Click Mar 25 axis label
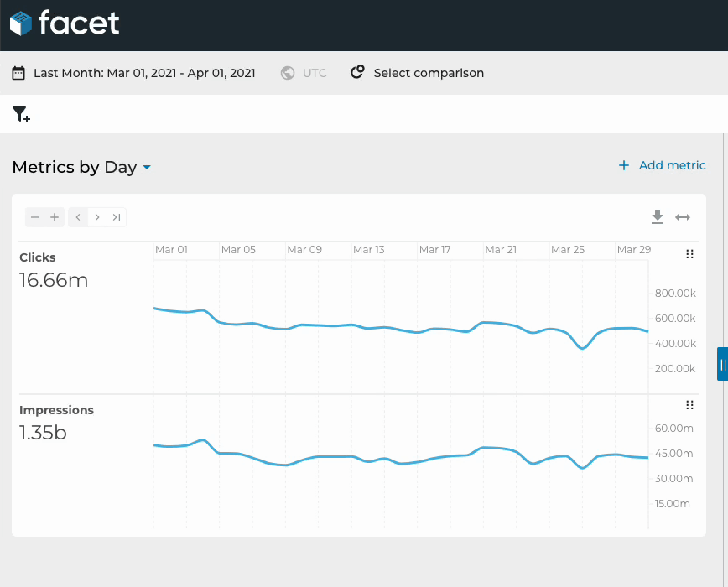 tap(568, 250)
